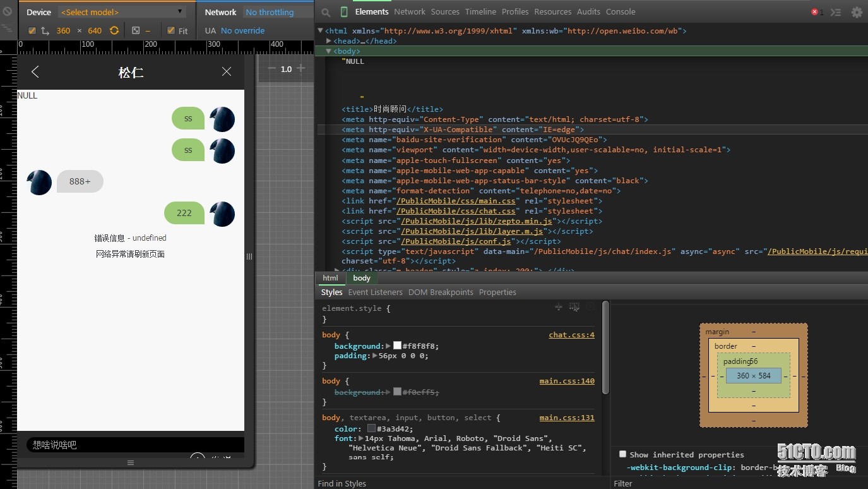Click the orange rotate screen icon

tap(114, 30)
